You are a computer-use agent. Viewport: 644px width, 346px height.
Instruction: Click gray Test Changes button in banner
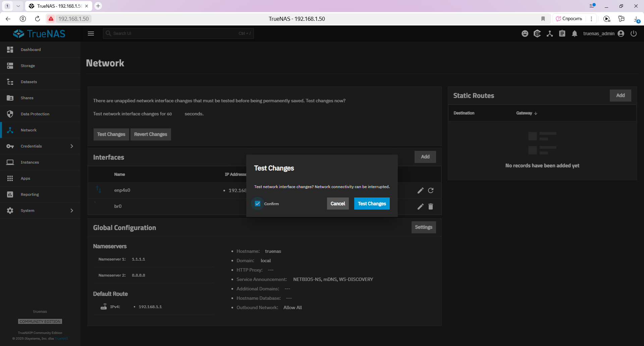[x=111, y=134]
